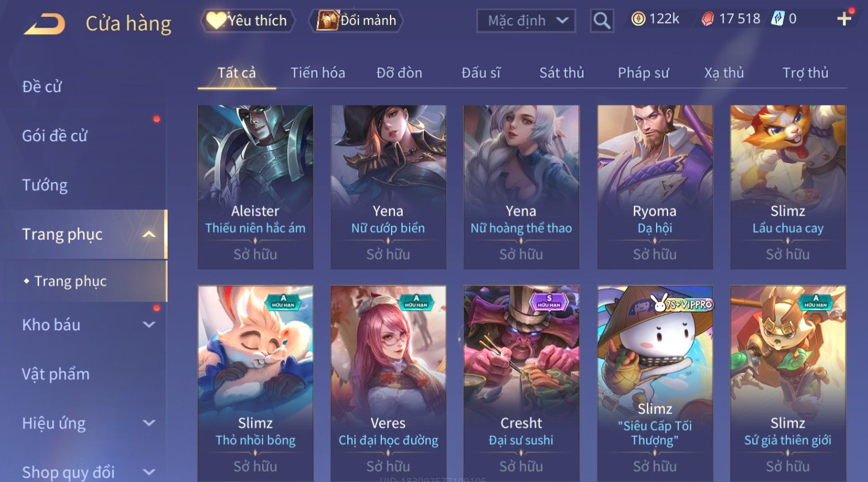
Task: Open Đổi mảnh fragment exchange
Action: point(356,21)
